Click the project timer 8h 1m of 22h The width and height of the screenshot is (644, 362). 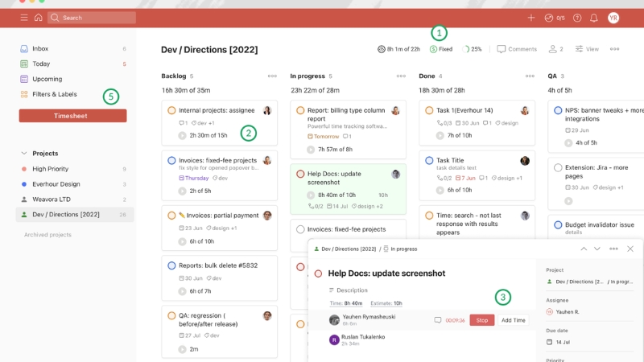[x=398, y=49]
